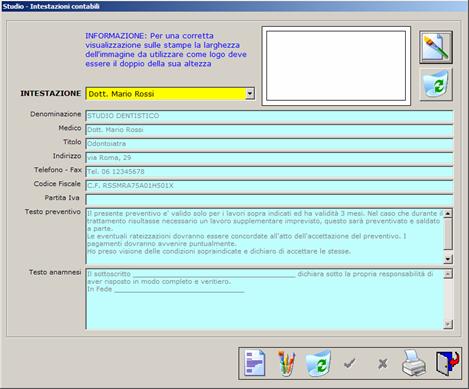The image size is (469, 389).
Task: Click the confirm checkmark icon
Action: click(x=350, y=363)
